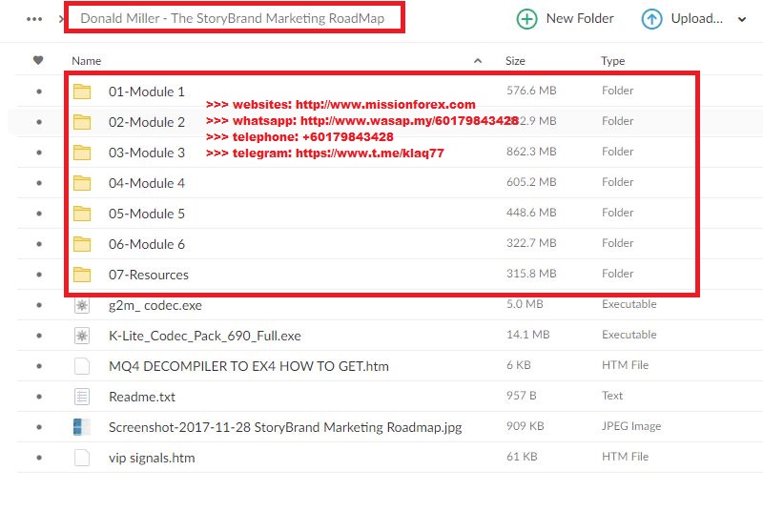763x532 pixels.
Task: Favorite the Readme.txt row dot
Action: 39,397
